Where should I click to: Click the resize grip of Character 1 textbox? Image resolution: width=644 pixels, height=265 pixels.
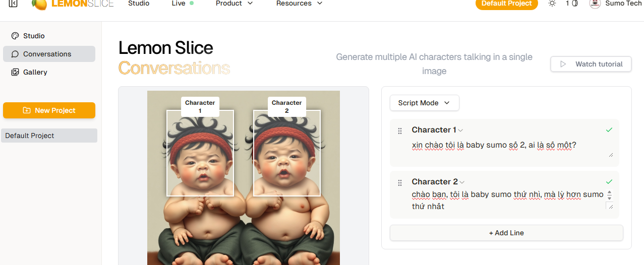pyautogui.click(x=611, y=155)
